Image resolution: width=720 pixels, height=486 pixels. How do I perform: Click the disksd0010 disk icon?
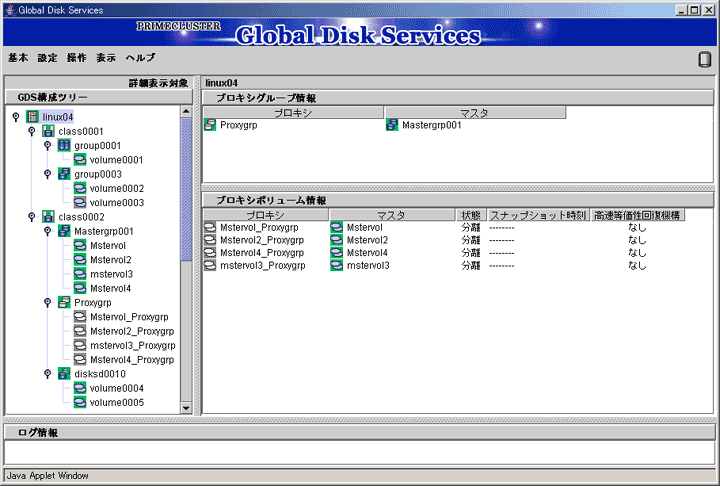point(64,373)
